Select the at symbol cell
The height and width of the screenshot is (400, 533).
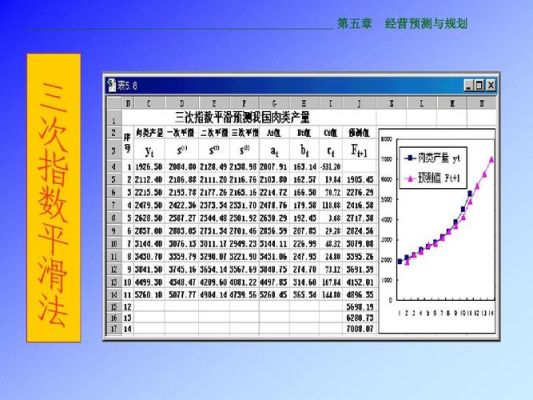tap(274, 150)
